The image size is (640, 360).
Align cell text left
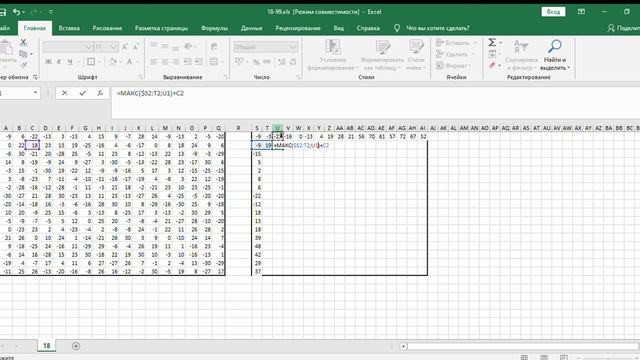click(153, 62)
